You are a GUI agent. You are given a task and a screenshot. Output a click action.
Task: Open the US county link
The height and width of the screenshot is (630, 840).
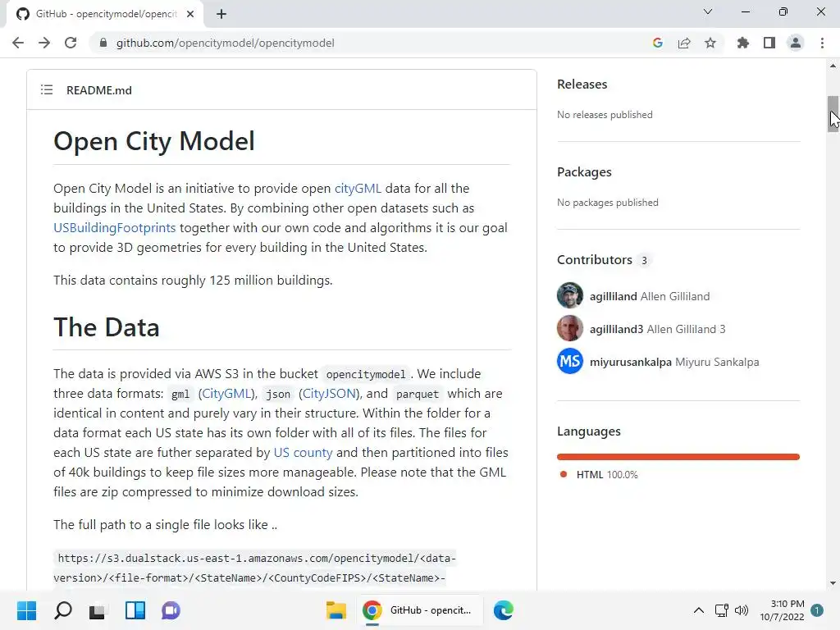[304, 453]
